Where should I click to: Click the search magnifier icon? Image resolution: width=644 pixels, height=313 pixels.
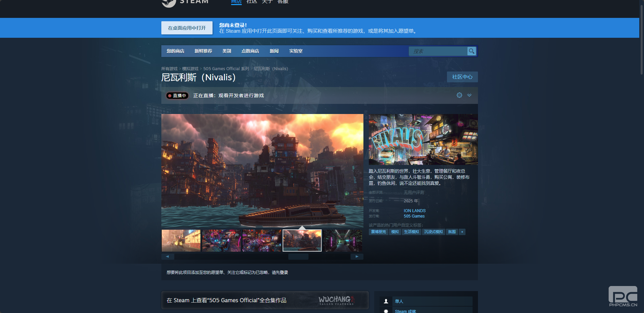[472, 51]
